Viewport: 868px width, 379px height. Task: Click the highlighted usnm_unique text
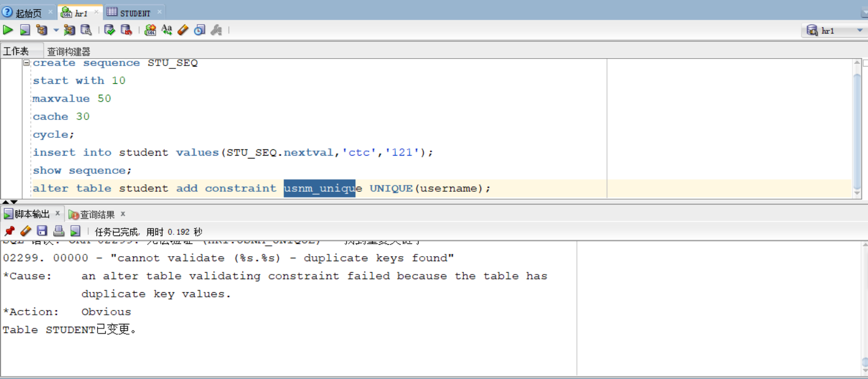click(320, 188)
